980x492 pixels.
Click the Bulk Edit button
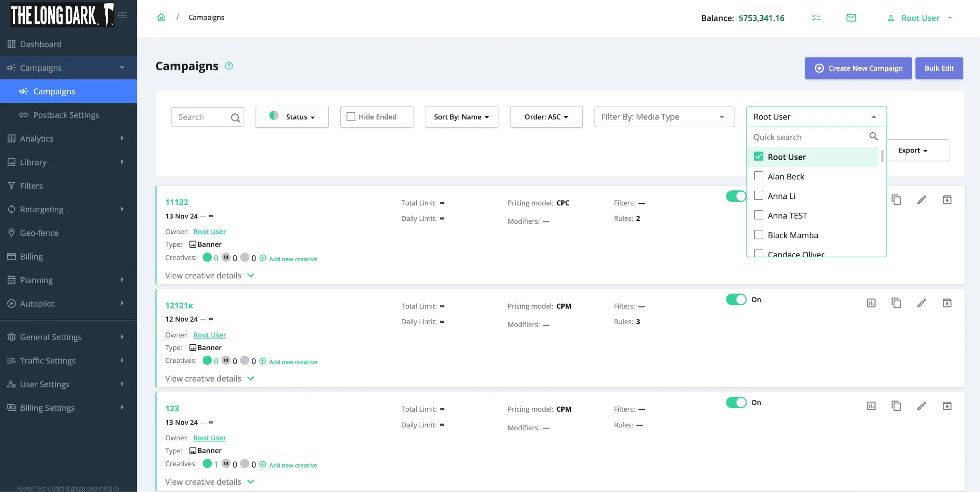[939, 68]
